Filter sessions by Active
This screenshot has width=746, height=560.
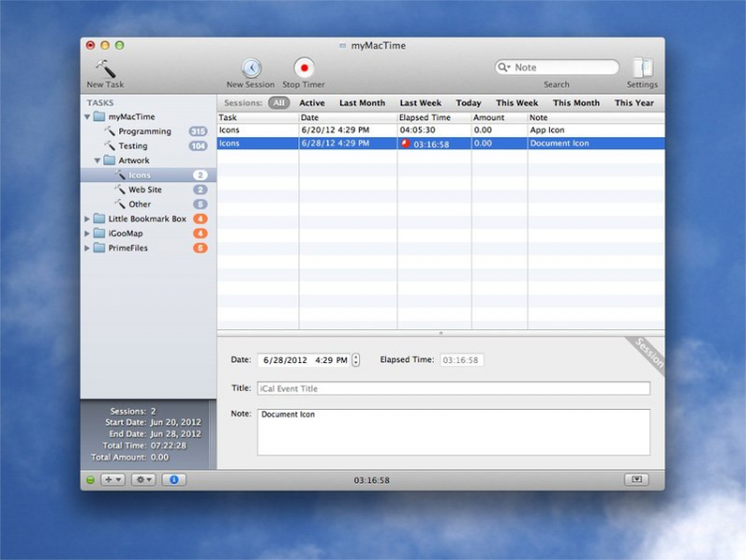point(312,102)
